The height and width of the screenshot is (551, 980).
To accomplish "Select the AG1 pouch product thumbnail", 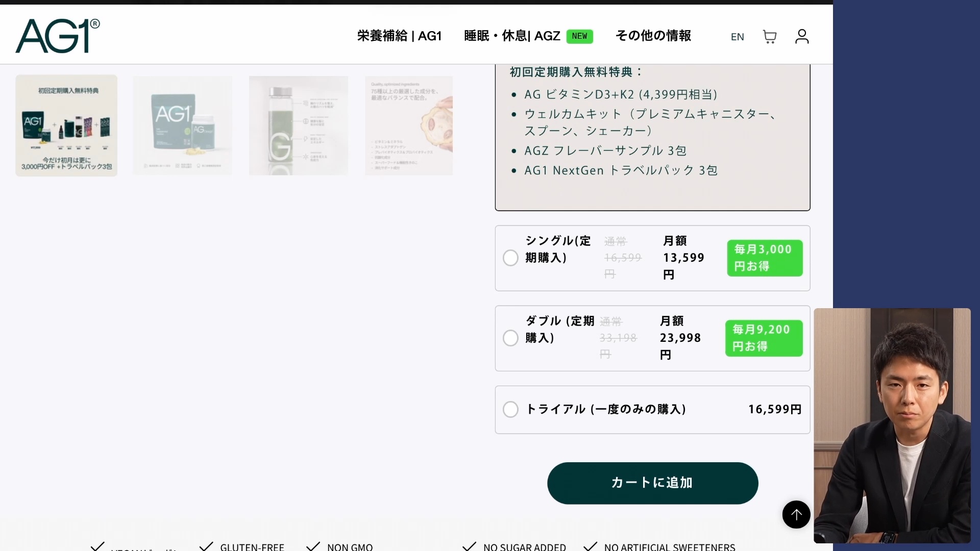I will (x=182, y=126).
